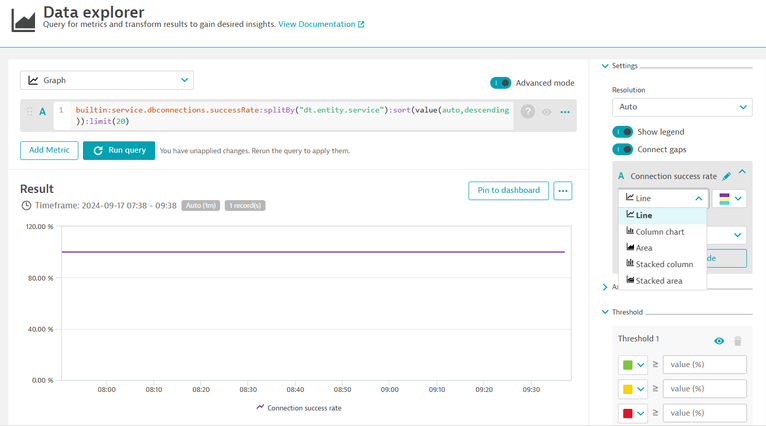The height and width of the screenshot is (426, 766).
Task: Click the help question mark icon in query row
Action: coord(527,112)
